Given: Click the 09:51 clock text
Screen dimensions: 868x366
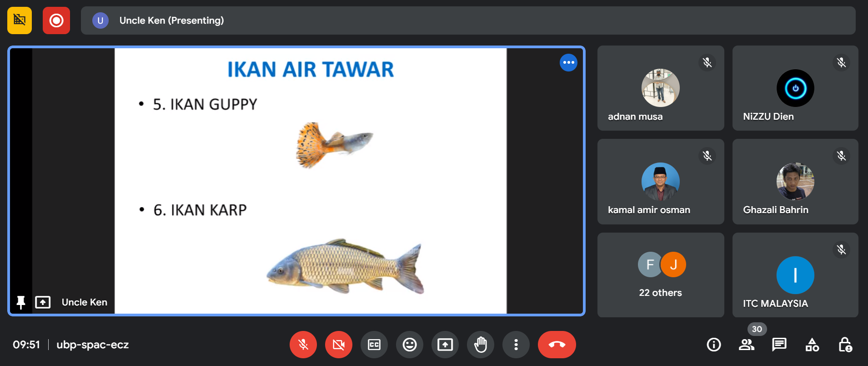Looking at the screenshot, I should pyautogui.click(x=26, y=345).
